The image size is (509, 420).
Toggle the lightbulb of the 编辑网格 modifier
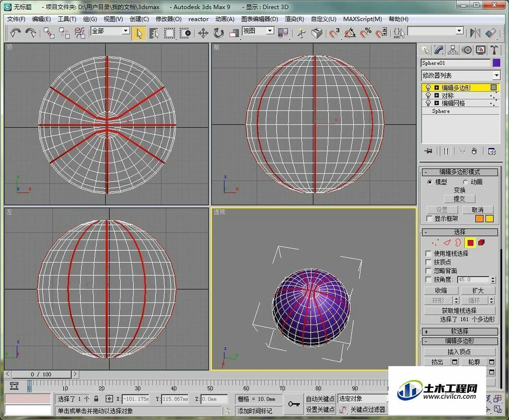click(428, 103)
